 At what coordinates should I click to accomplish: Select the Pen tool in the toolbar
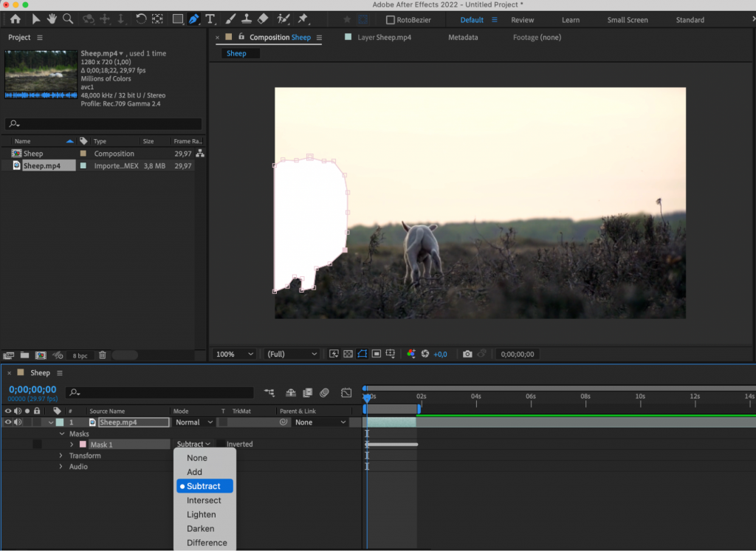coord(194,19)
